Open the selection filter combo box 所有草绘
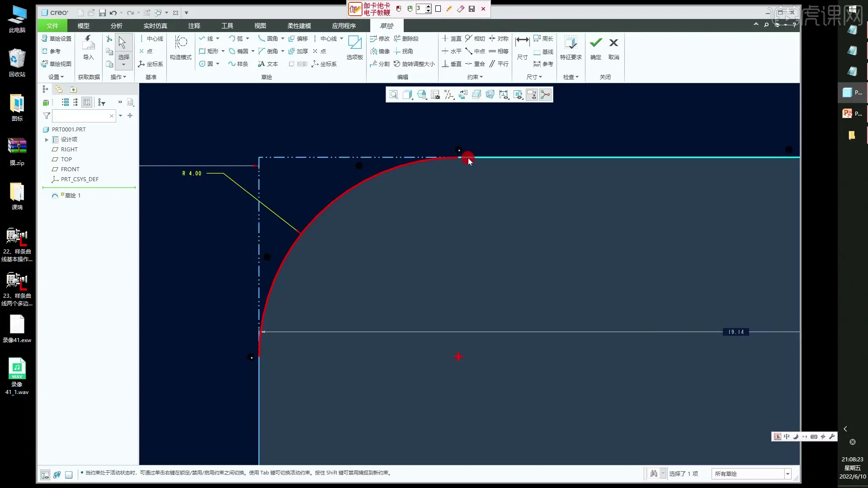Screen dimensions: 868x488 pos(750,474)
